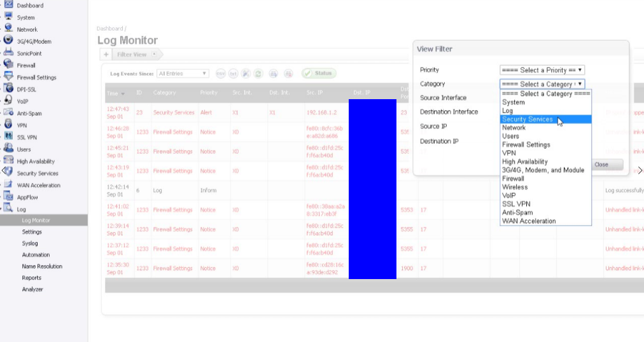
Task: Click the Security Services shield icon
Action: coord(8,172)
